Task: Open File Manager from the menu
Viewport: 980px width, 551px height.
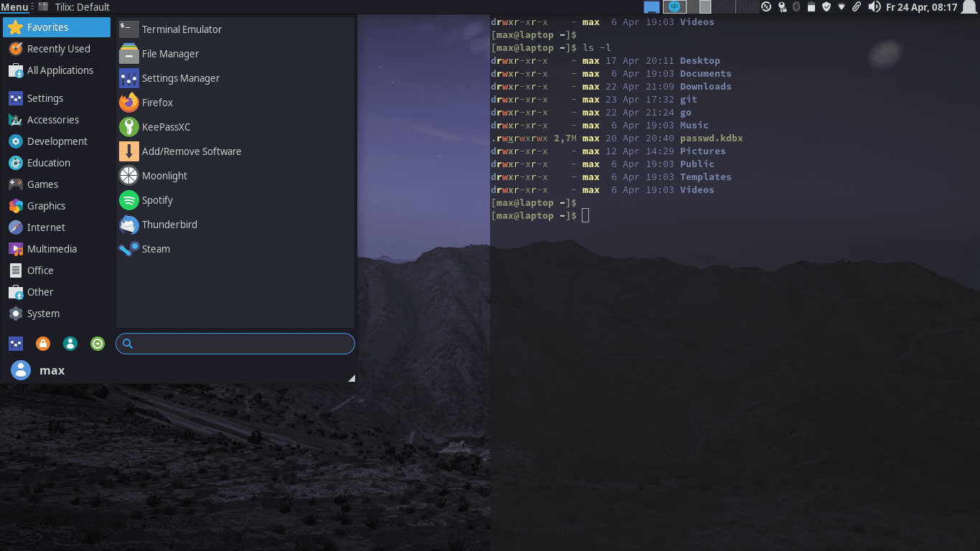Action: [x=236, y=54]
